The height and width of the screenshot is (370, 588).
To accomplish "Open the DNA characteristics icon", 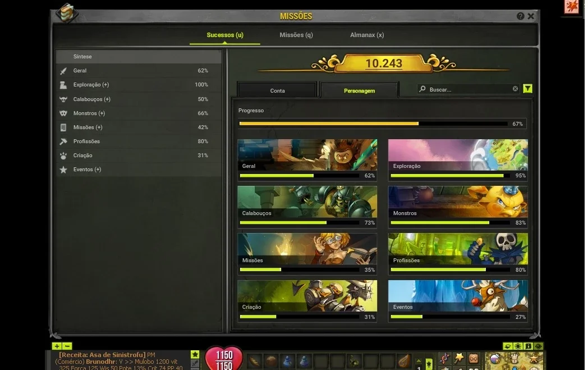I will (444, 358).
